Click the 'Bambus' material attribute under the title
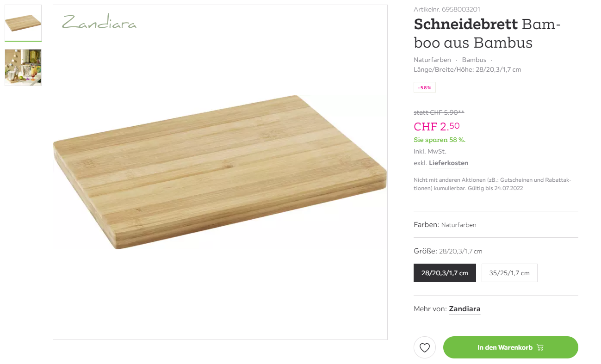This screenshot has width=601, height=364. coord(474,60)
